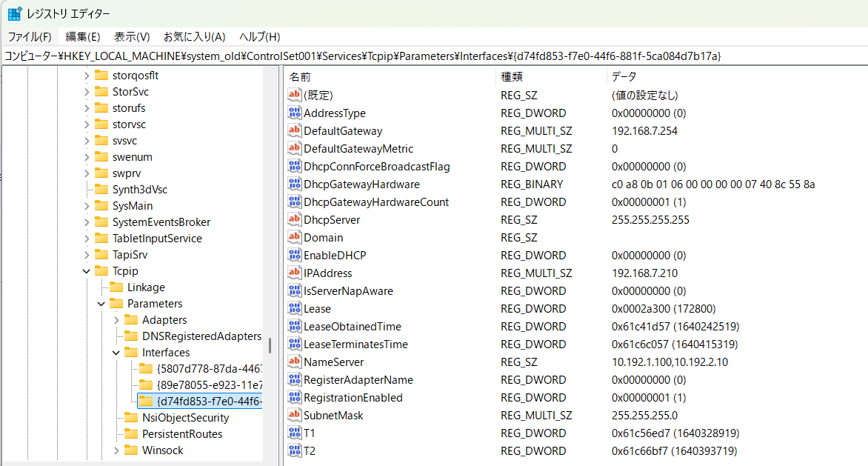Click the Registry Editor app icon in title bar
868x466 pixels.
pyautogui.click(x=14, y=13)
